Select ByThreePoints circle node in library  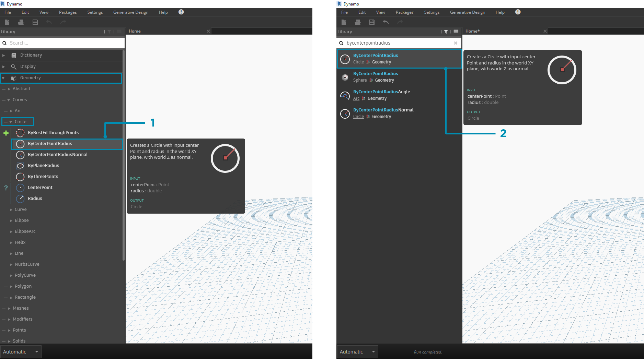click(43, 177)
